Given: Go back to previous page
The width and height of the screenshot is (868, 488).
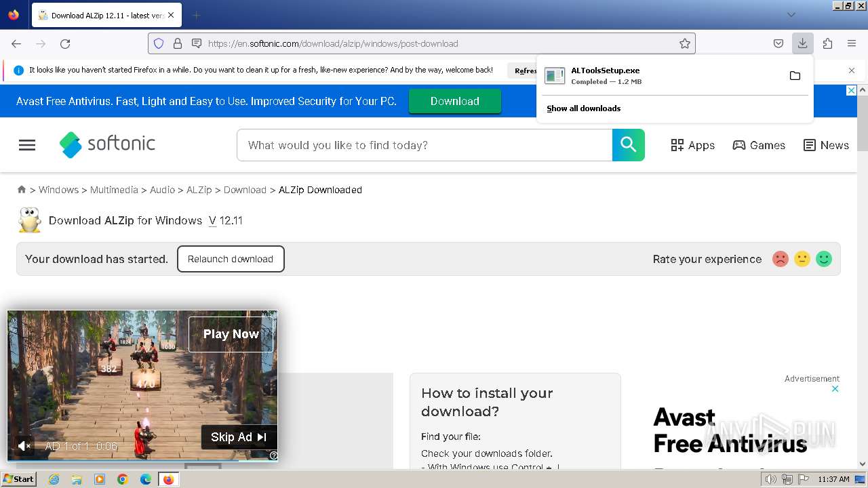Looking at the screenshot, I should [x=16, y=43].
